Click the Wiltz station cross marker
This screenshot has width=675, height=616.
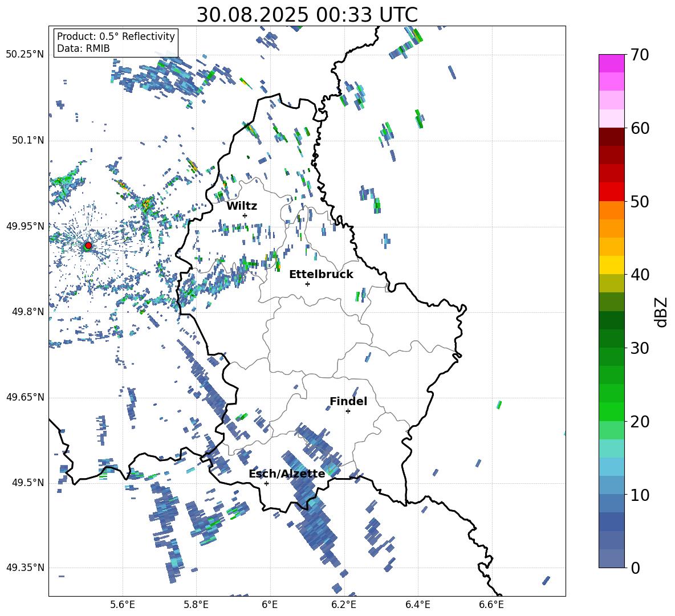[x=245, y=215]
